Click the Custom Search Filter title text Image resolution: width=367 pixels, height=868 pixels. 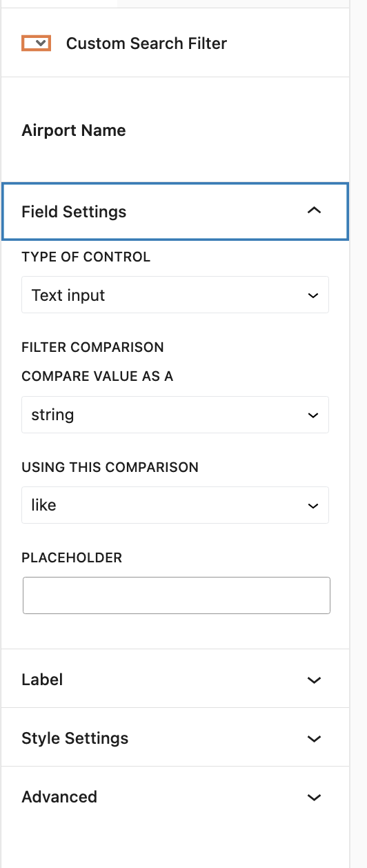point(146,43)
